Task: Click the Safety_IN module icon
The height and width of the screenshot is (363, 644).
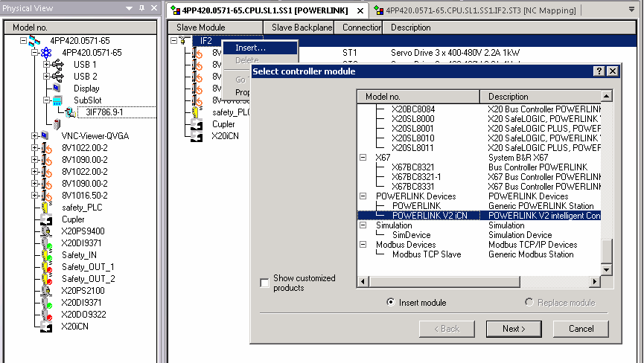Action: click(x=46, y=255)
